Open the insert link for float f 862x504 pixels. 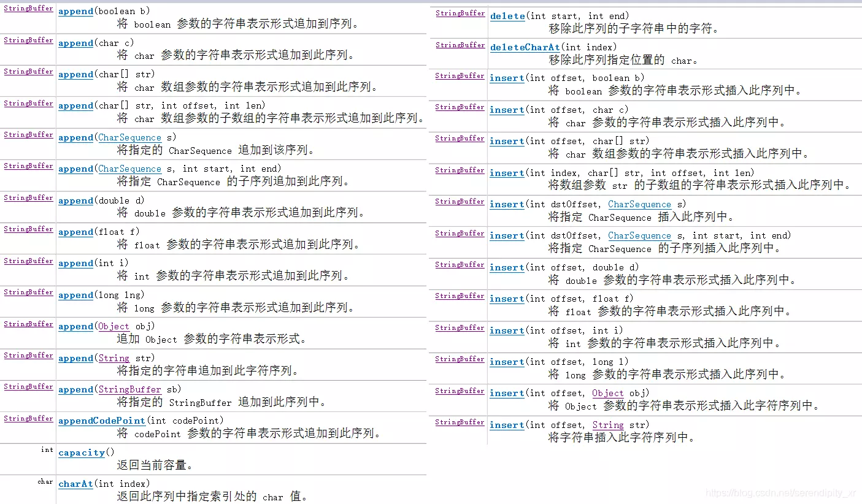click(x=507, y=299)
